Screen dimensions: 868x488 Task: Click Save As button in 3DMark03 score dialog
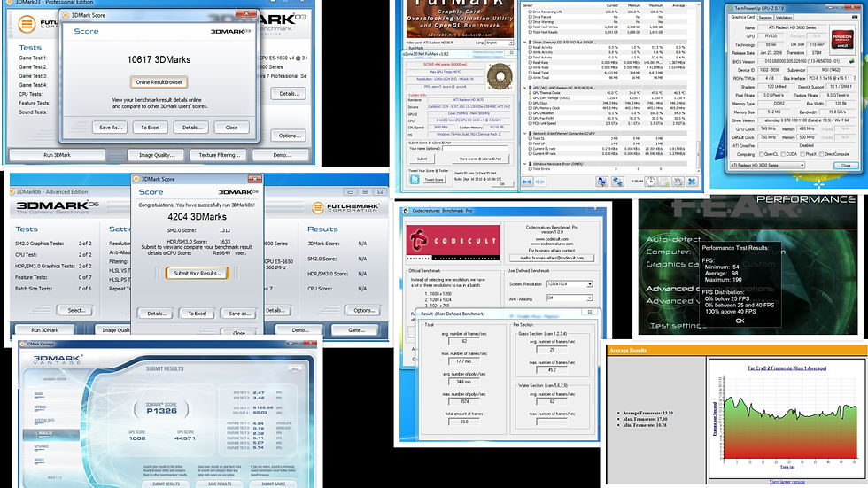coord(110,128)
